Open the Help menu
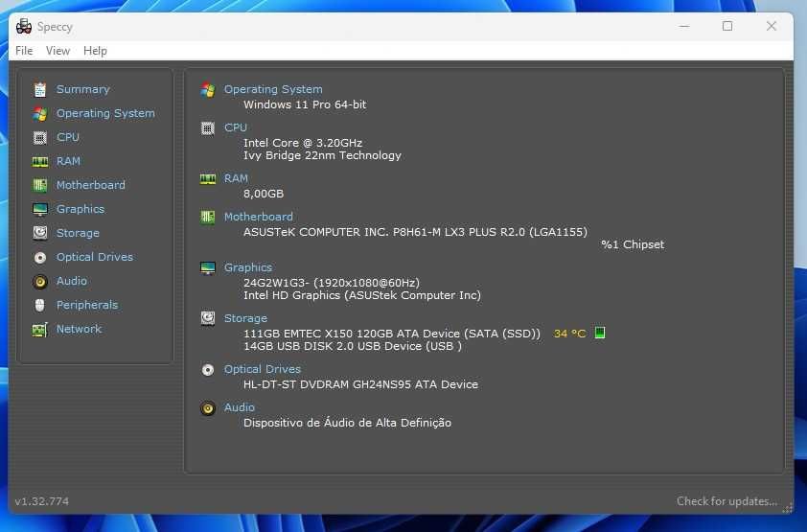 pyautogui.click(x=95, y=51)
